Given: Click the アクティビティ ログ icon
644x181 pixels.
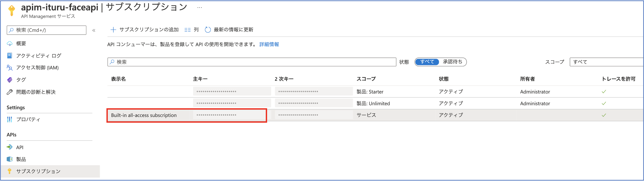Looking at the screenshot, I should click(10, 56).
